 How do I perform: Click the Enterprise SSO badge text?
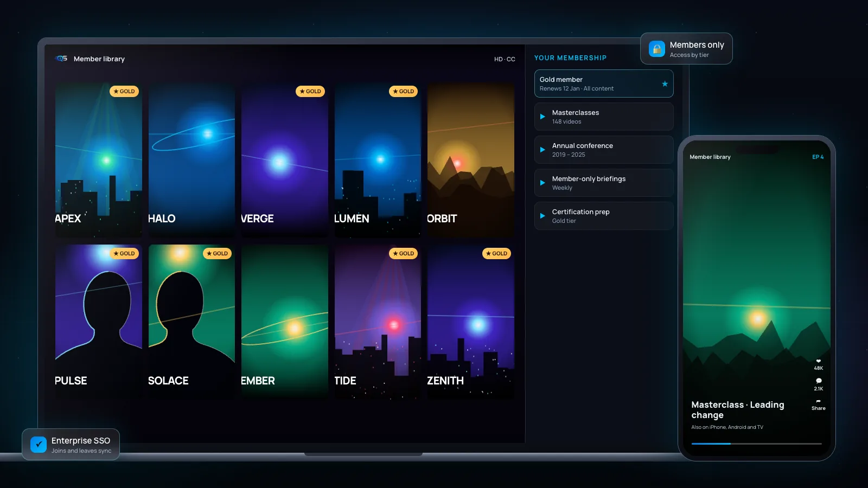pyautogui.click(x=81, y=445)
